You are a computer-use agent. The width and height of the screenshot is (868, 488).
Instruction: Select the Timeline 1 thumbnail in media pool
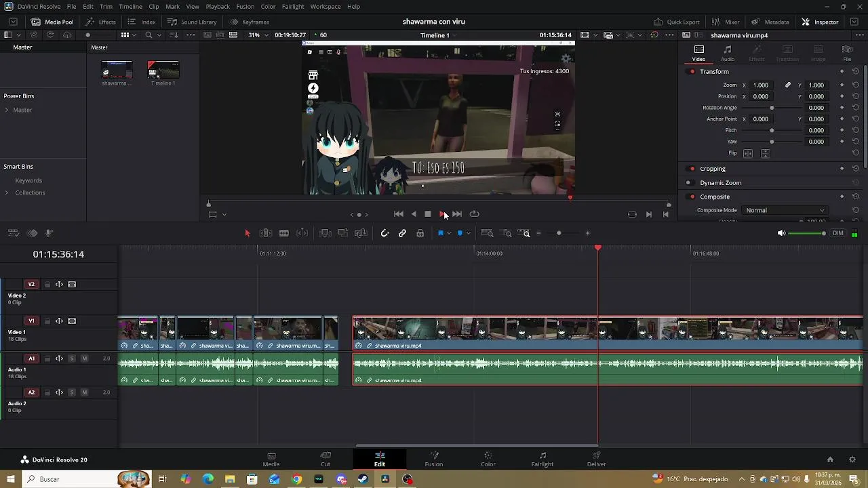[163, 70]
